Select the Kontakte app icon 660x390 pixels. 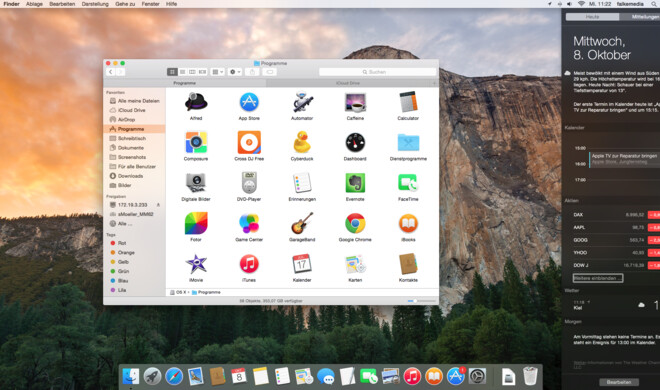tap(408, 264)
